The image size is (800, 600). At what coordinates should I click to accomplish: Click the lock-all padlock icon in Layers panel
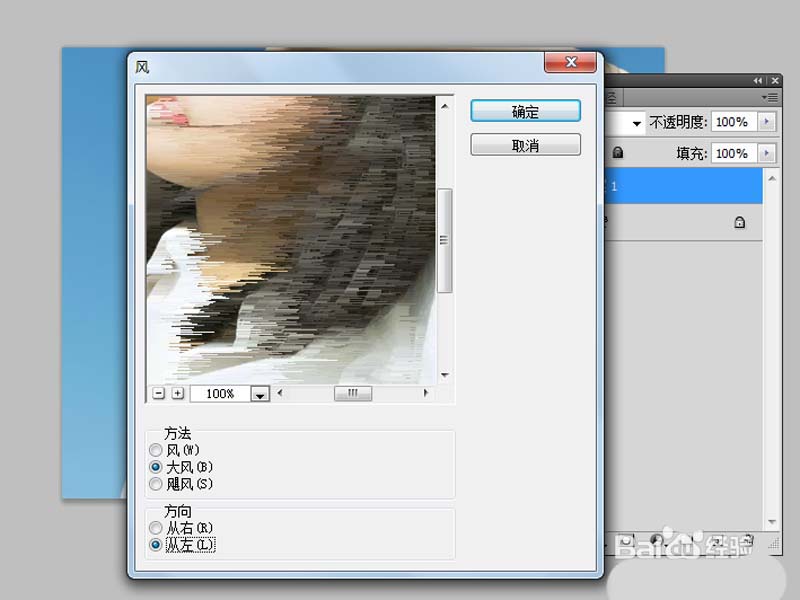[618, 153]
